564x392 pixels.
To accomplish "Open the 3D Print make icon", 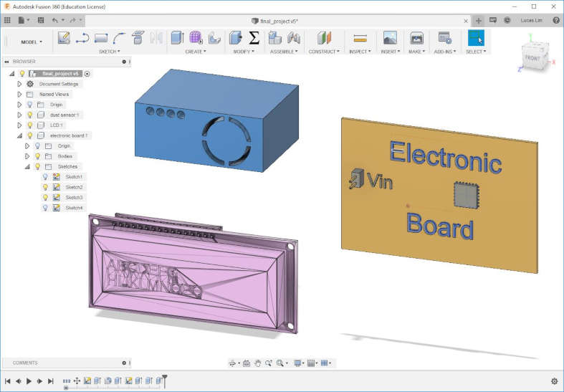I will (x=416, y=38).
